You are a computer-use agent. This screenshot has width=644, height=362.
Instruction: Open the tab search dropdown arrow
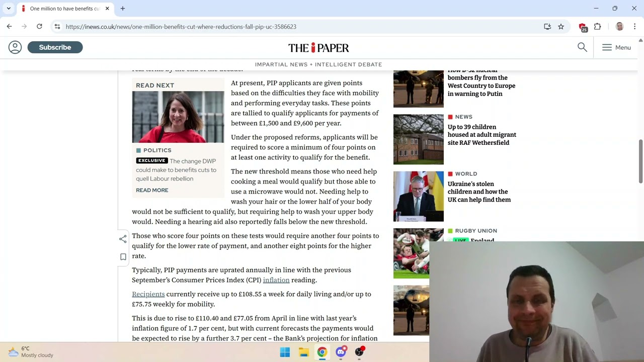(9, 9)
